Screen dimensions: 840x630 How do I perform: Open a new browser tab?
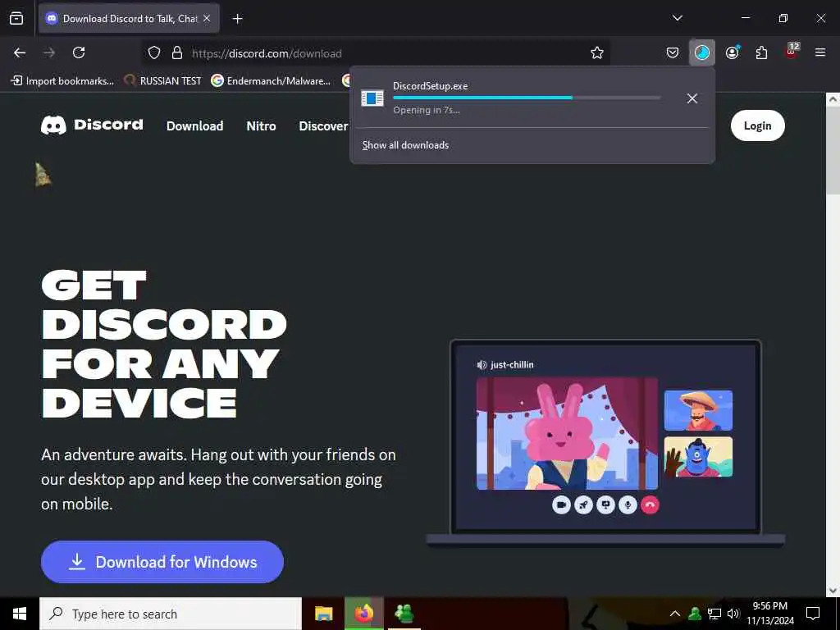coord(237,19)
